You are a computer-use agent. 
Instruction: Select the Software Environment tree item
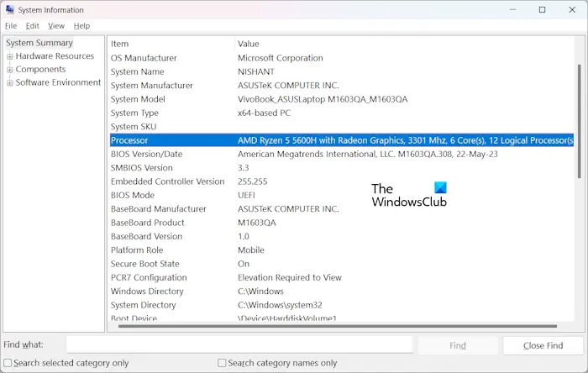pyautogui.click(x=58, y=82)
